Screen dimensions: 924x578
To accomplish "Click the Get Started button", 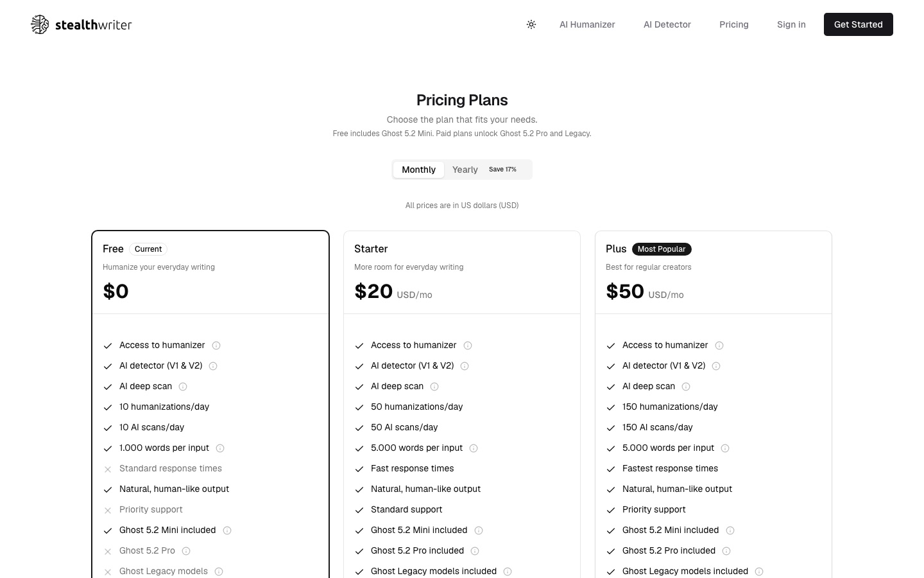I will pos(859,24).
